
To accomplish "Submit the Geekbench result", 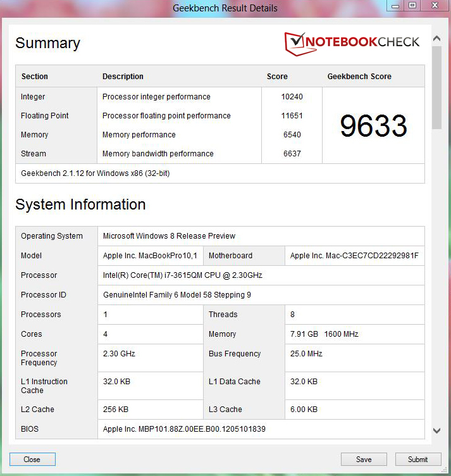I will pos(418,460).
